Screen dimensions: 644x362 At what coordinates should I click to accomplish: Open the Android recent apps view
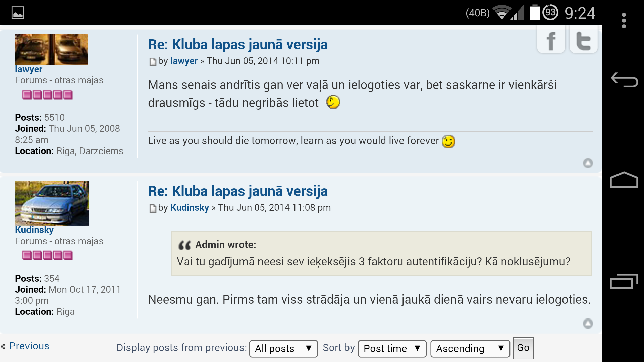coord(624,281)
